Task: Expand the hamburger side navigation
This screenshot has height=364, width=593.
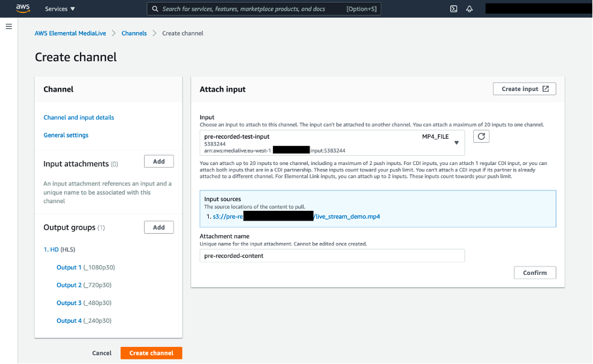Action: click(9, 26)
